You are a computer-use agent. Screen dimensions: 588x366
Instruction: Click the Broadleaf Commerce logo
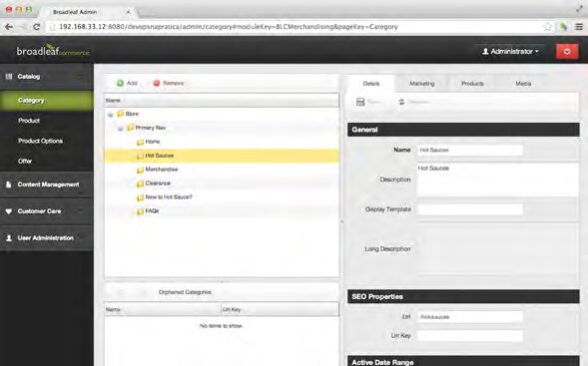(x=53, y=50)
